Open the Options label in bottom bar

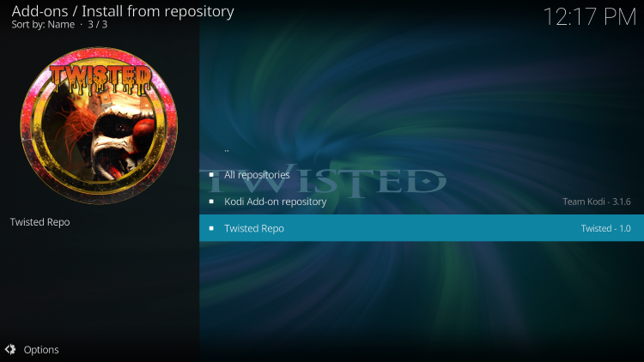coord(41,350)
